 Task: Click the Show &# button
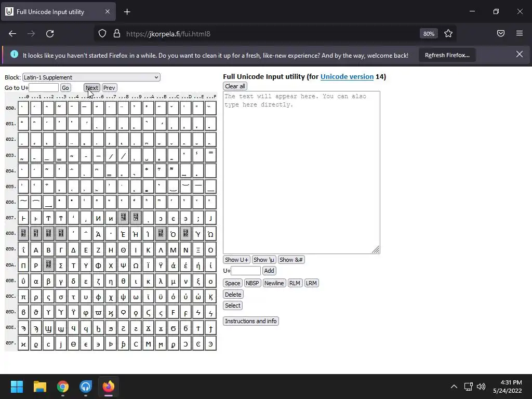coord(291,260)
